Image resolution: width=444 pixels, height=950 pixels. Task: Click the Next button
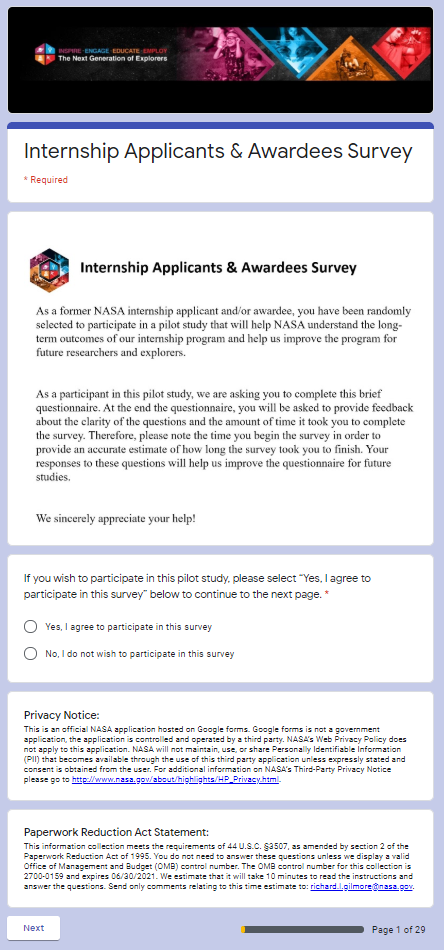point(33,928)
